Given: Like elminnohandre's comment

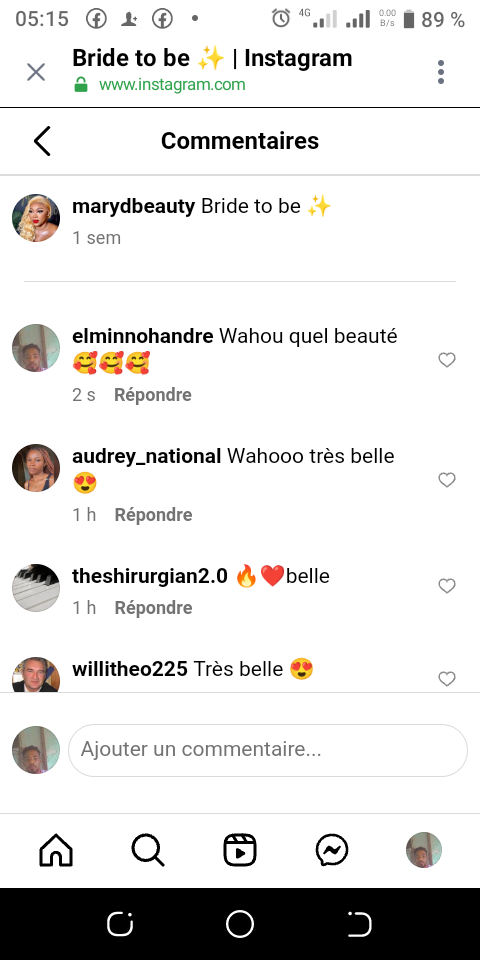Looking at the screenshot, I should [x=447, y=360].
